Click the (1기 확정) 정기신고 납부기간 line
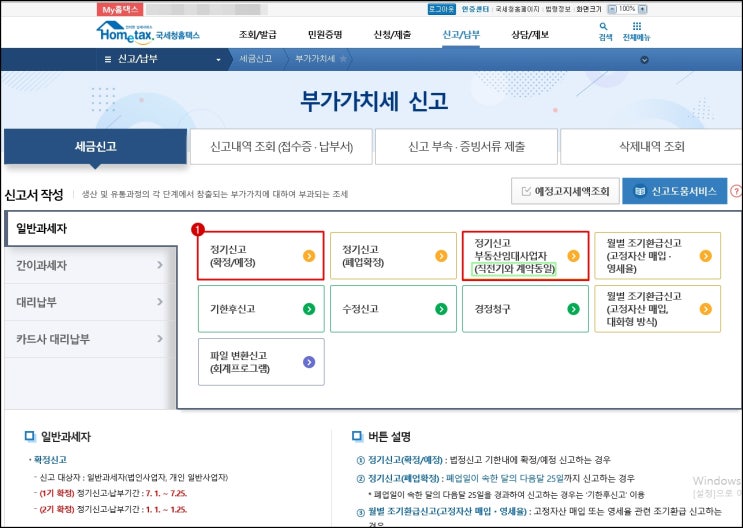 click(113, 493)
